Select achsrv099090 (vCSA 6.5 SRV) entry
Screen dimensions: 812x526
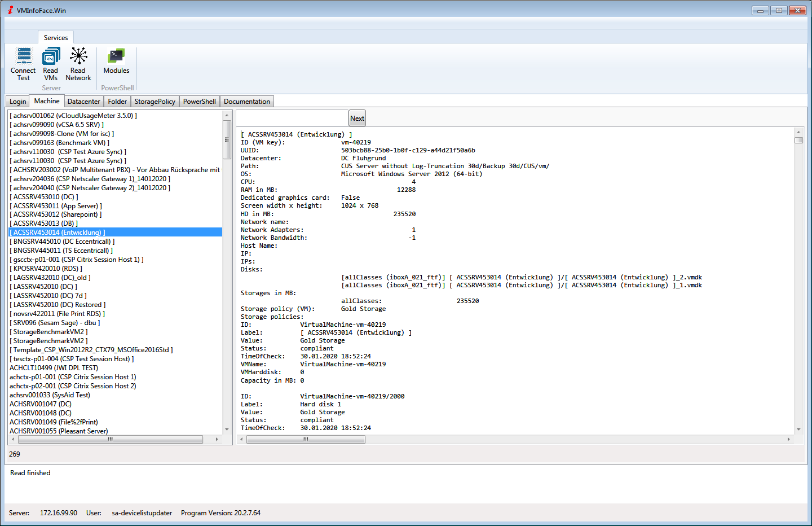coord(56,125)
